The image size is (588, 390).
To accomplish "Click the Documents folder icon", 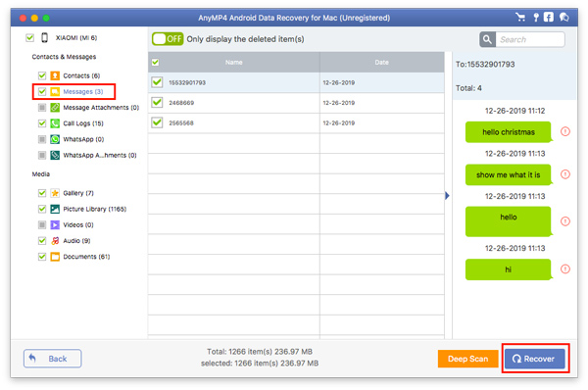I will pyautogui.click(x=55, y=257).
